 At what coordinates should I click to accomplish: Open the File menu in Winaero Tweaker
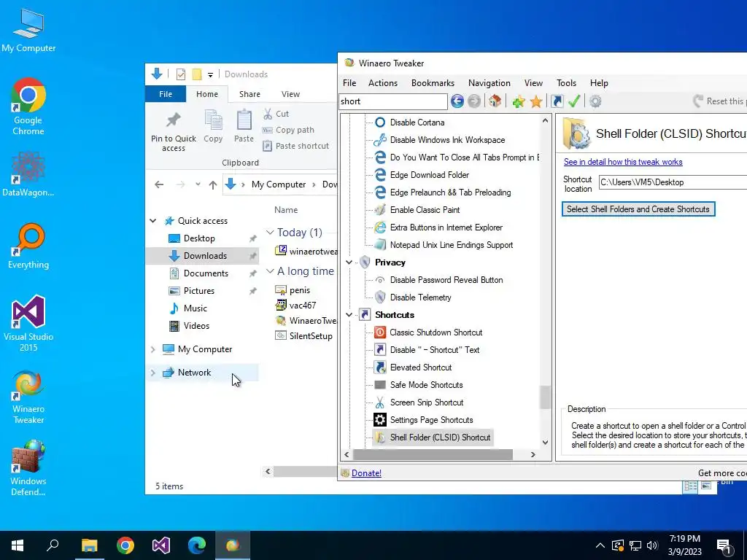coord(349,83)
